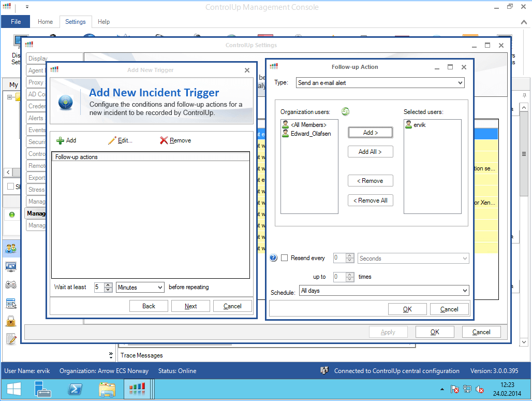The height and width of the screenshot is (401, 532).
Task: Click the left tree panel scroll-left arrow
Action: [8, 172]
